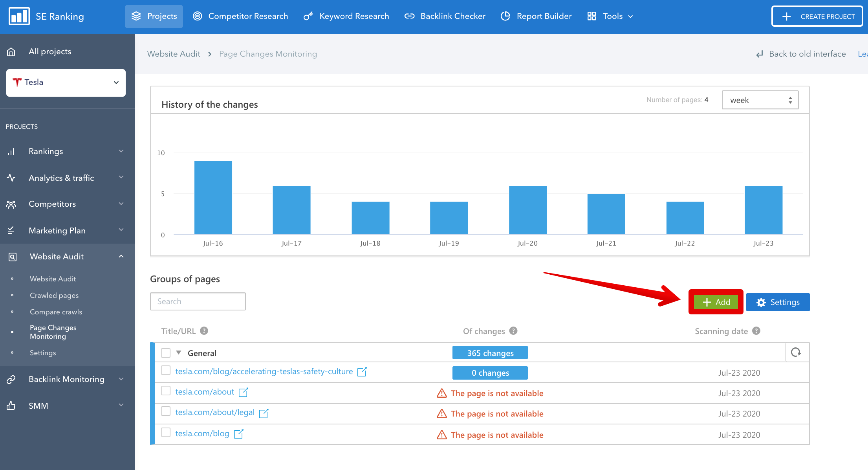The height and width of the screenshot is (470, 868).
Task: Click the Competitors people icon
Action: [11, 204]
